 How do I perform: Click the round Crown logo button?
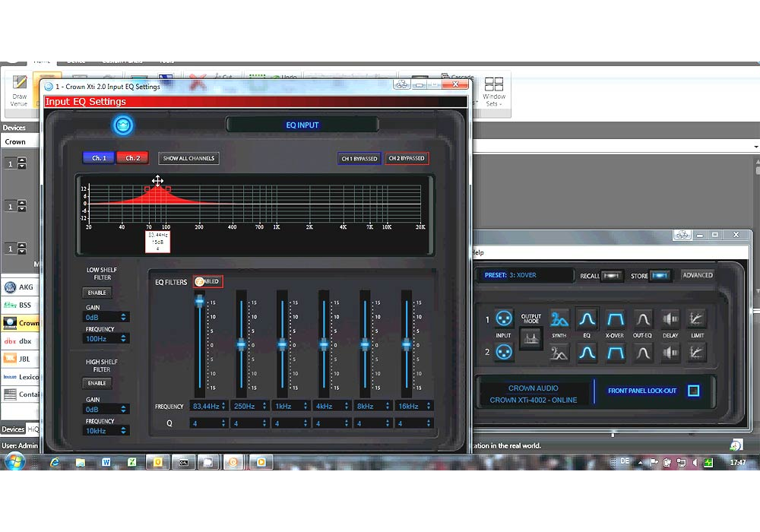pyautogui.click(x=123, y=125)
